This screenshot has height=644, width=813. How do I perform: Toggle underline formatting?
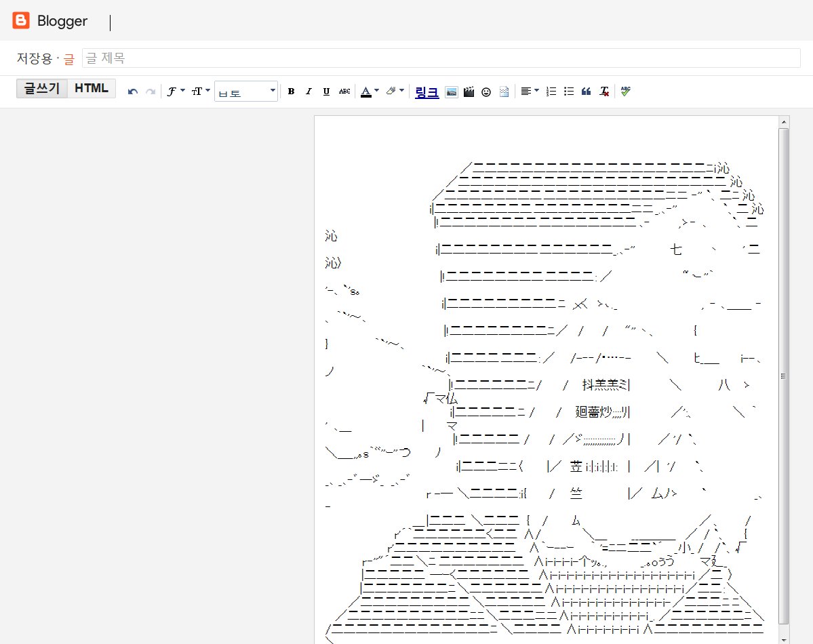(326, 92)
